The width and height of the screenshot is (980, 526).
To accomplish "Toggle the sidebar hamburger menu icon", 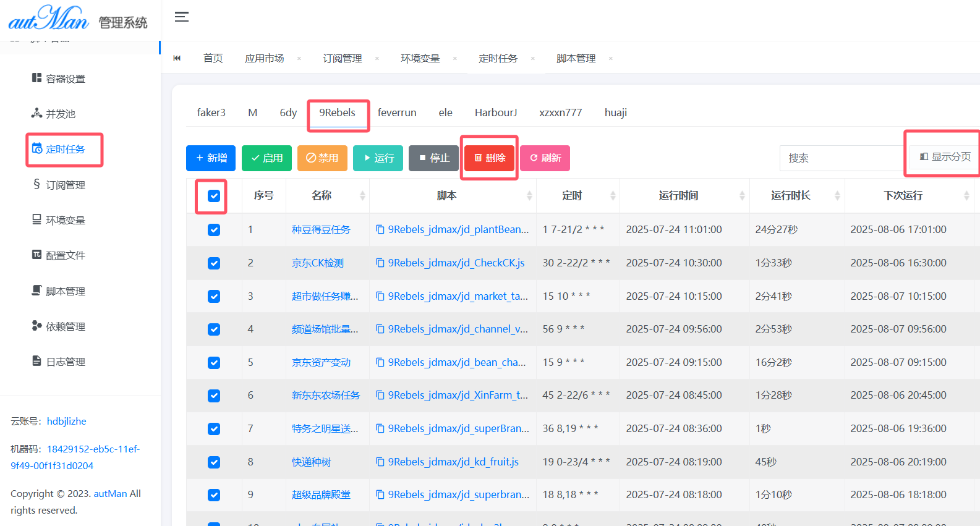I will coord(181,17).
